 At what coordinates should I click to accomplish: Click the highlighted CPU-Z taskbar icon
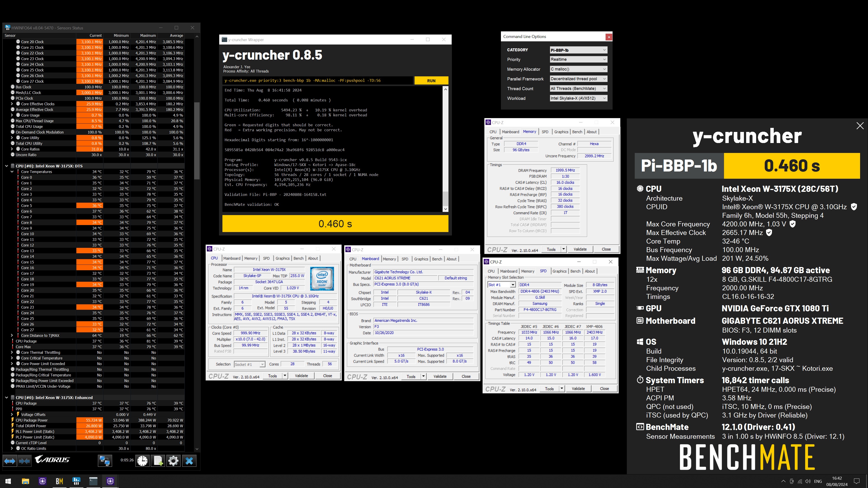coord(110,481)
